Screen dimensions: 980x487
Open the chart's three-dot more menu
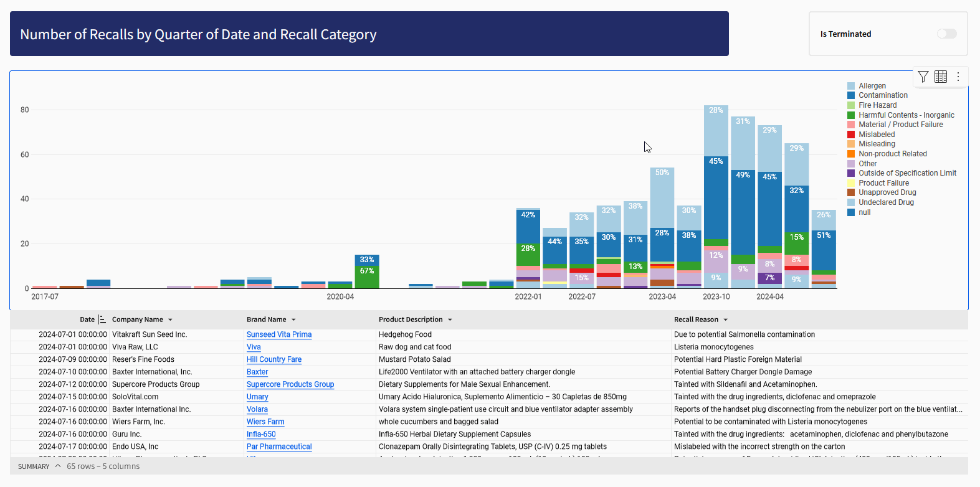[958, 77]
